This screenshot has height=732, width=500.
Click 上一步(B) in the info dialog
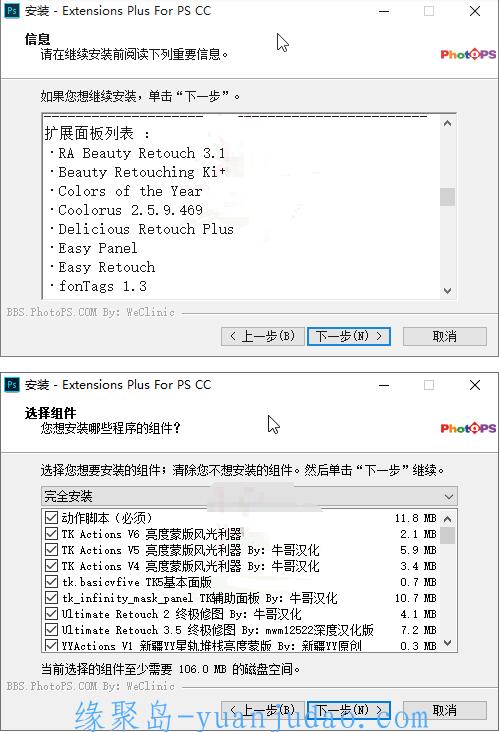click(263, 336)
